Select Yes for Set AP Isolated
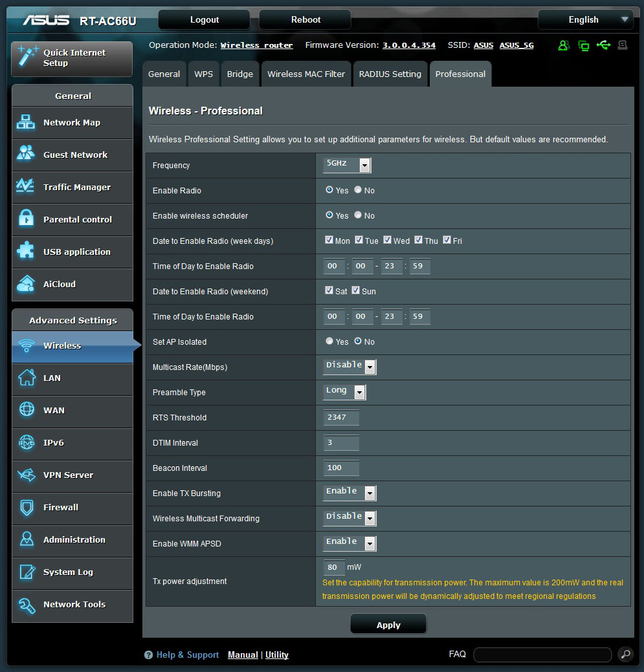The height and width of the screenshot is (672, 644). (329, 341)
